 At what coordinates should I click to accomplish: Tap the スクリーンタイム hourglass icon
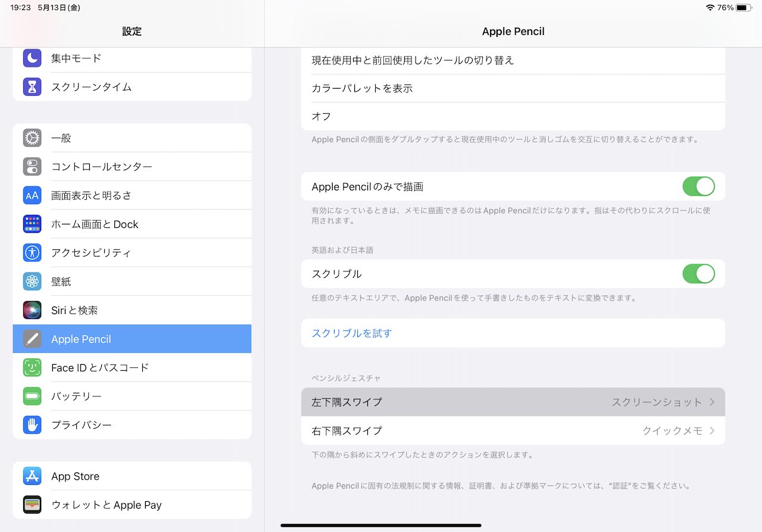(x=32, y=87)
